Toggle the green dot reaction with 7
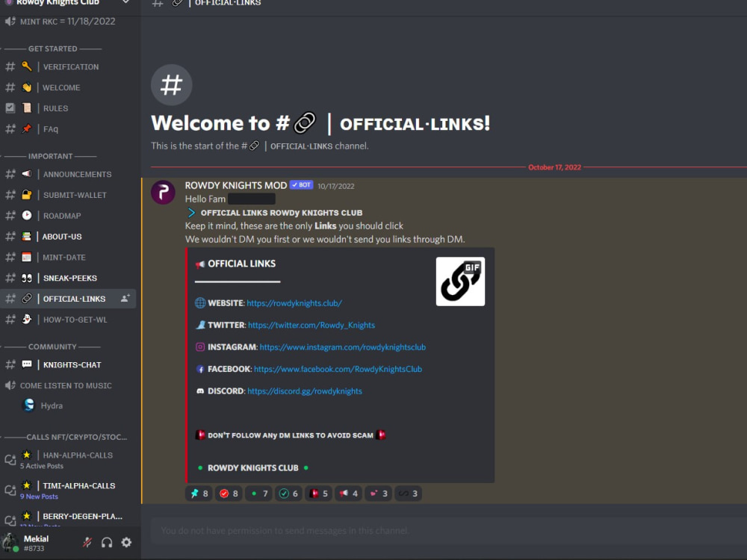Image resolution: width=747 pixels, height=560 pixels. click(258, 494)
